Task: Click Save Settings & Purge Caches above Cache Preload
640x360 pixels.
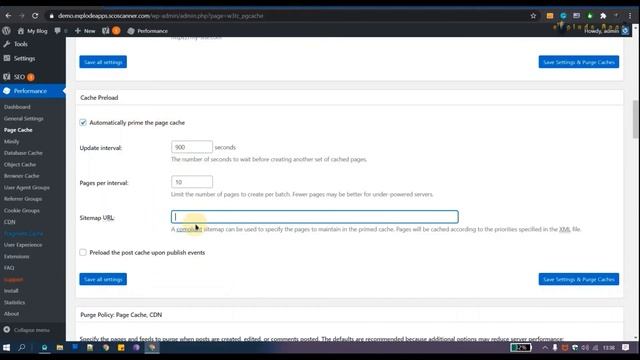Action: click(579, 62)
